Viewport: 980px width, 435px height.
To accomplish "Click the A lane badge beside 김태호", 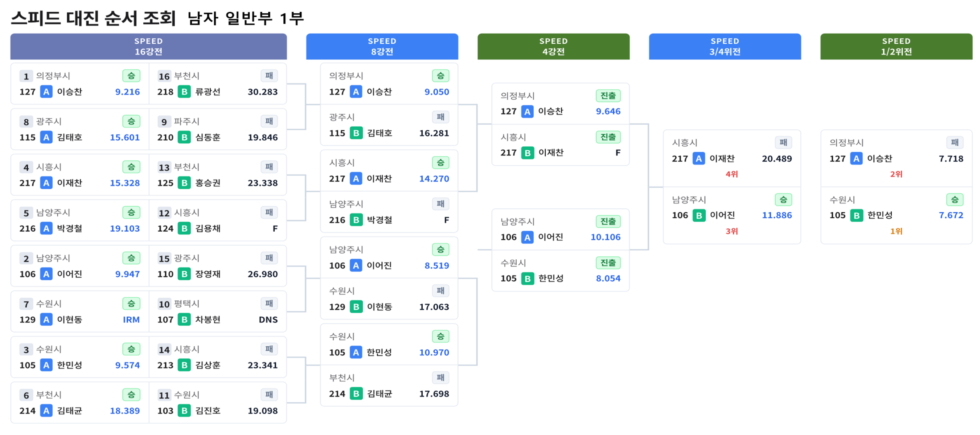I will [46, 137].
